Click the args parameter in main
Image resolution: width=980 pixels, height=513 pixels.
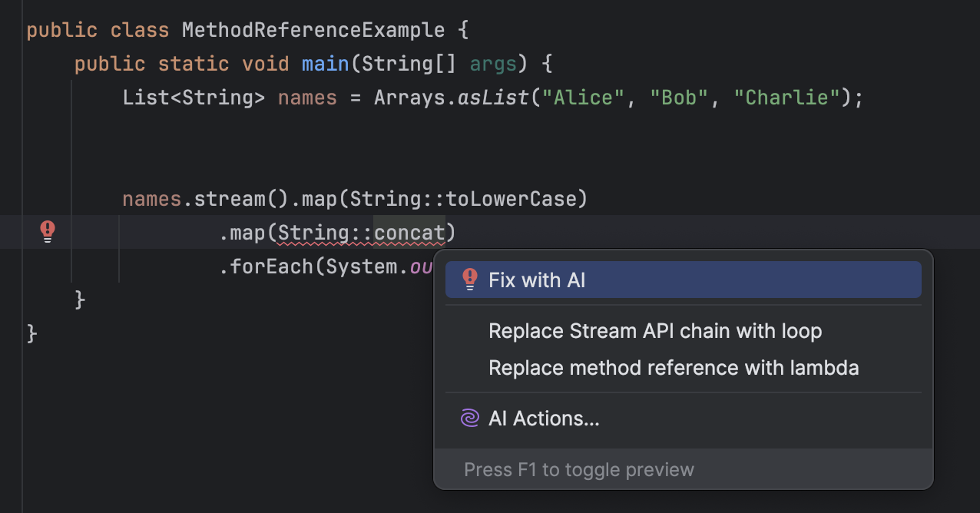(493, 64)
